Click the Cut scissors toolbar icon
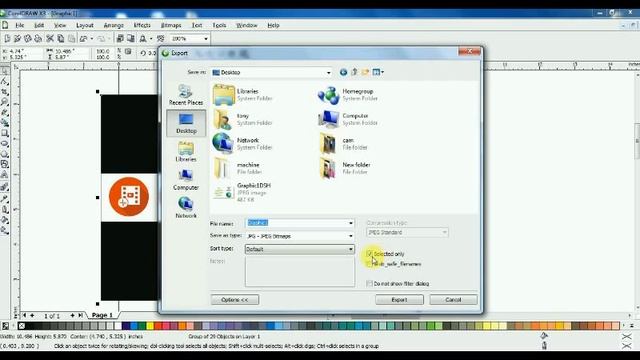 50,38
